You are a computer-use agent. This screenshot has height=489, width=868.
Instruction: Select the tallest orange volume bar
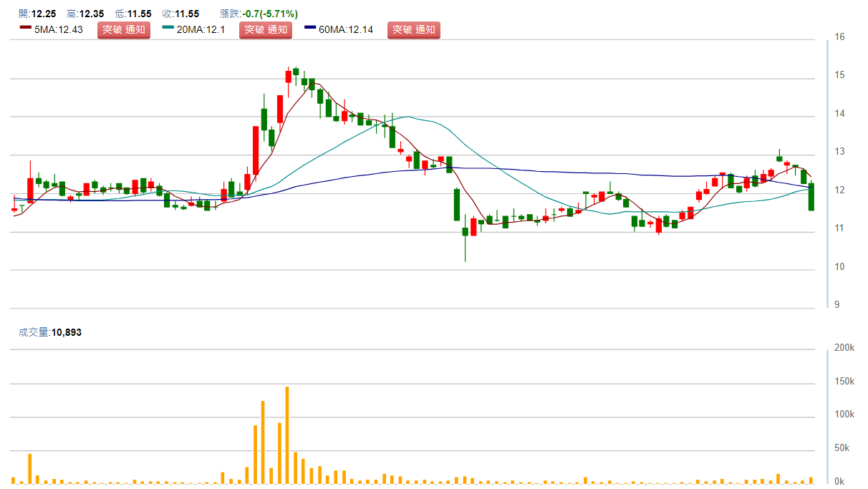(287, 435)
